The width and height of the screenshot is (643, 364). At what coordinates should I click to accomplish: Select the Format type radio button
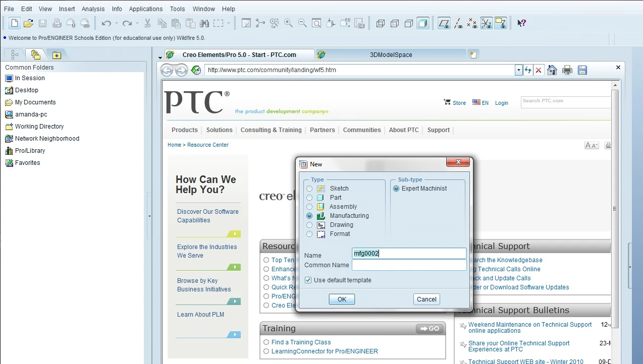point(309,234)
